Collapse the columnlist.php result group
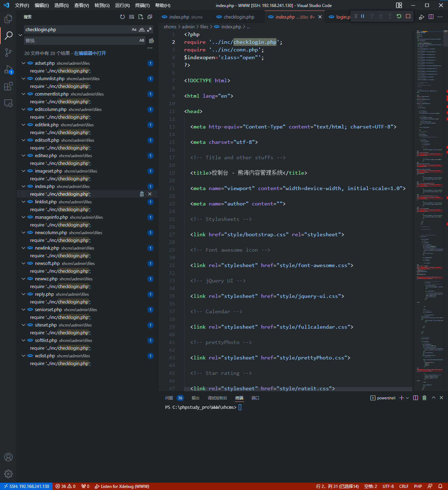Viewport: 448px width, 490px height. tap(23, 78)
